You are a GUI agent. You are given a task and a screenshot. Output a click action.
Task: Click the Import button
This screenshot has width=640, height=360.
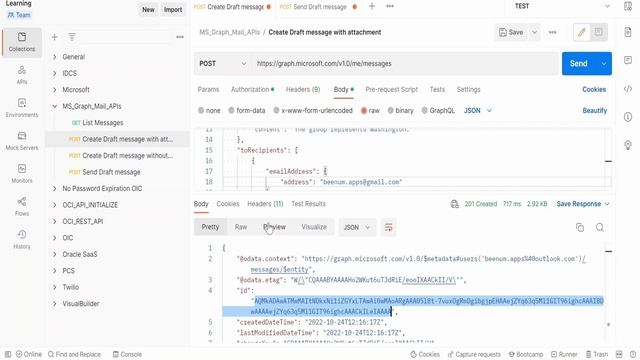coord(173,9)
